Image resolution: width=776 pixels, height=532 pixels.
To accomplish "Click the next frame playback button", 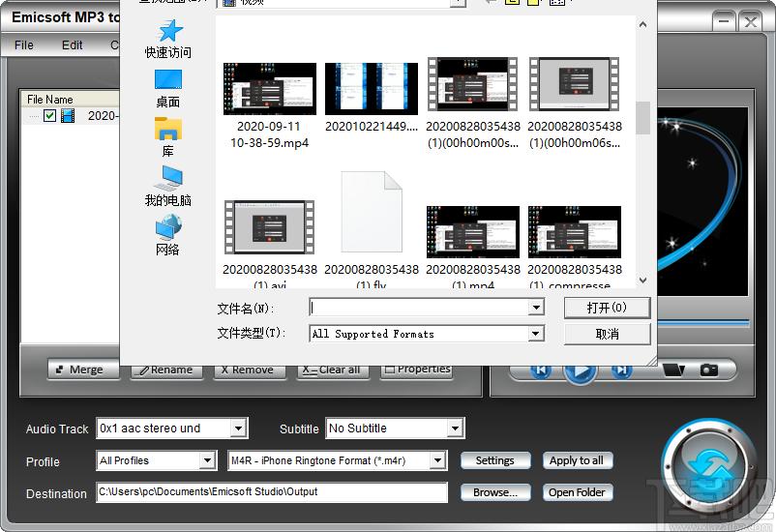I will 621,369.
